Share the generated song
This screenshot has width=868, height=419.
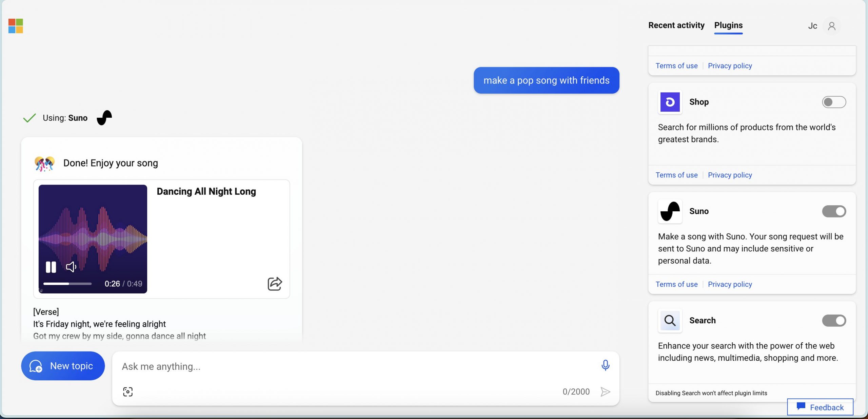(275, 284)
